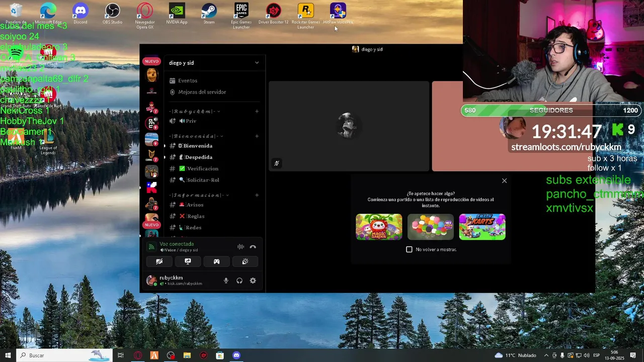Open rubyckkm user profile panel
The height and width of the screenshot is (362, 644).
tap(181, 281)
